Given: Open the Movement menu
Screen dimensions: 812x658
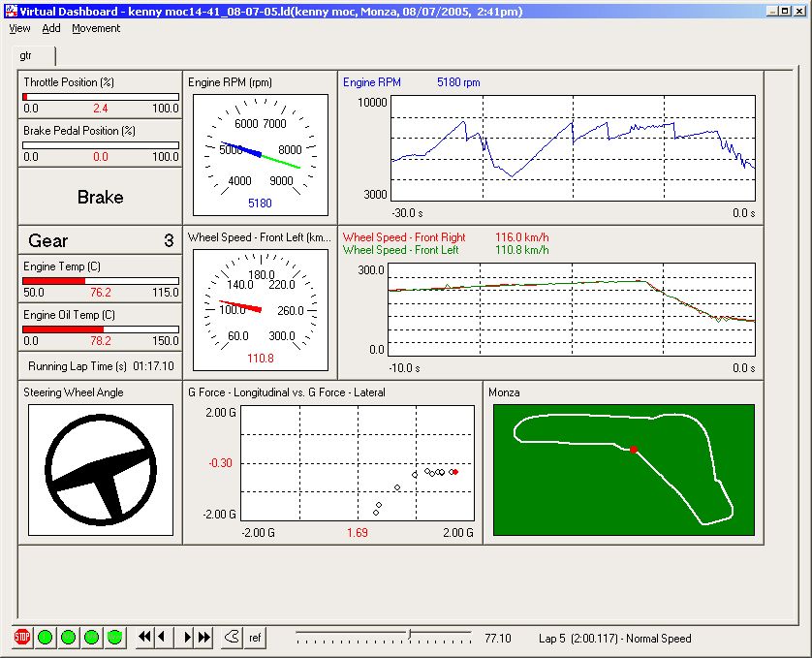Looking at the screenshot, I should point(96,28).
